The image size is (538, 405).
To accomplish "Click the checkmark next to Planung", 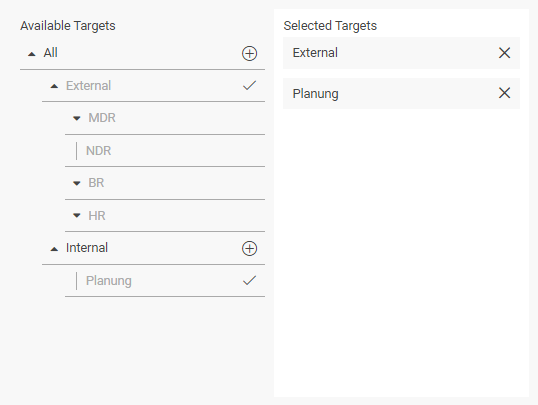I will [x=249, y=280].
